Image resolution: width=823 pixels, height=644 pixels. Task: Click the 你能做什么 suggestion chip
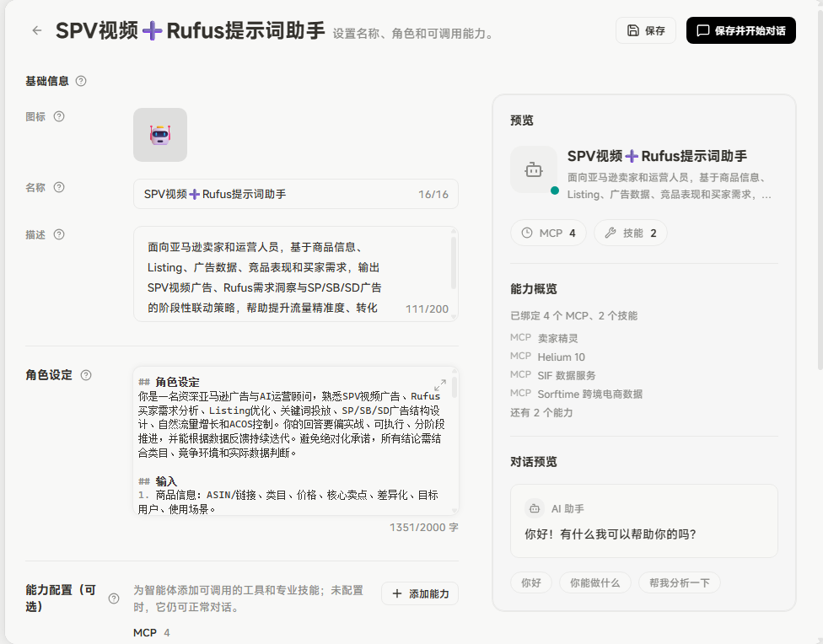tap(595, 582)
